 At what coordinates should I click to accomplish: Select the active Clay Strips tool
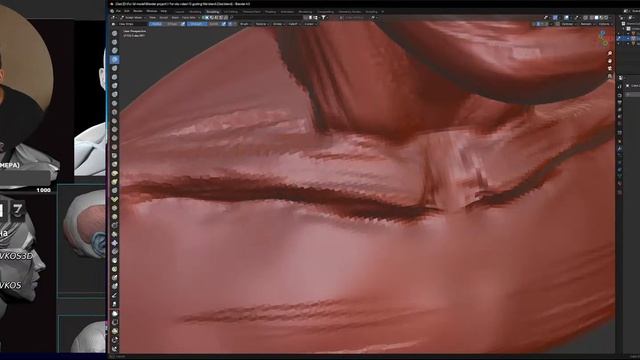(x=115, y=59)
